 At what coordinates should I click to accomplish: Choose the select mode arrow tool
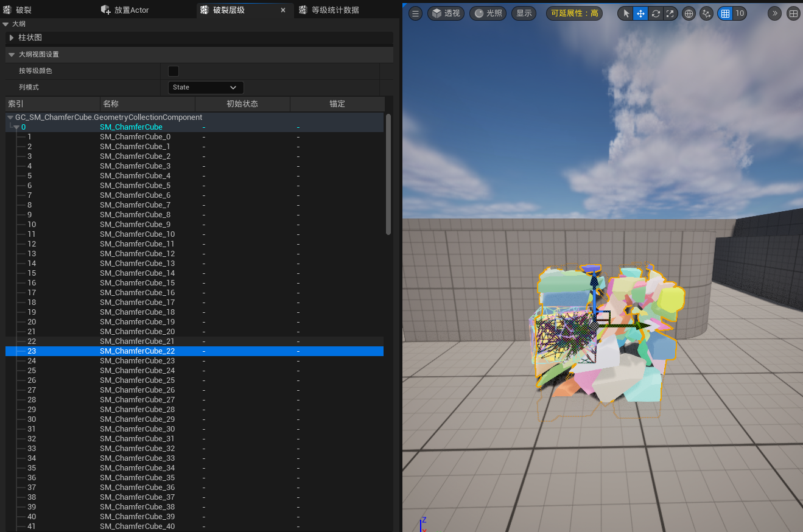[626, 13]
